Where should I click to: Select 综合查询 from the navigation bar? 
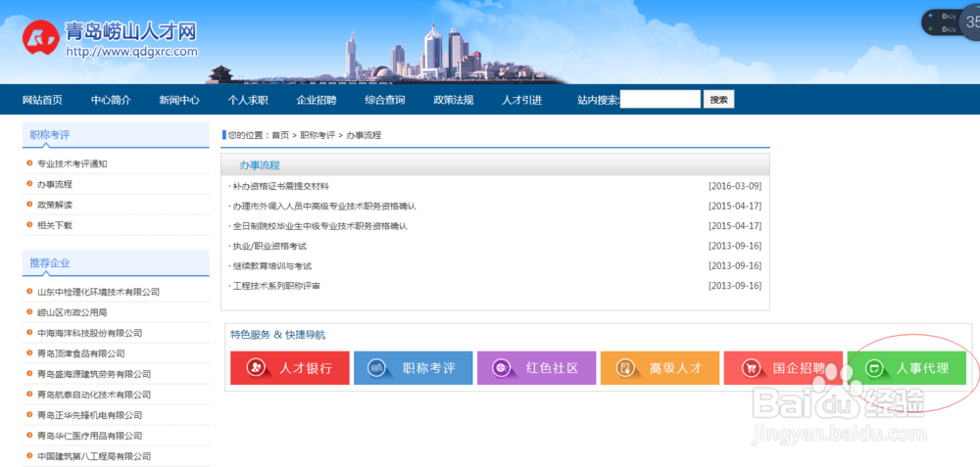tap(385, 100)
